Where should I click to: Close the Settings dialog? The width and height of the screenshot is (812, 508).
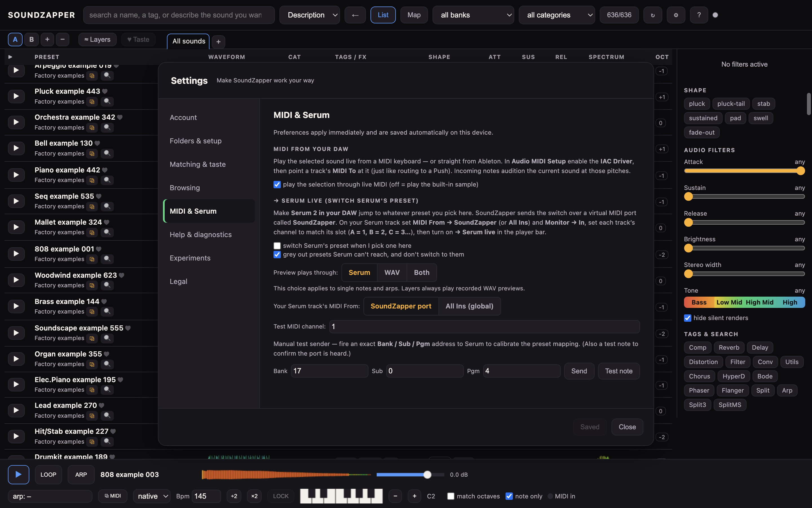click(x=627, y=427)
